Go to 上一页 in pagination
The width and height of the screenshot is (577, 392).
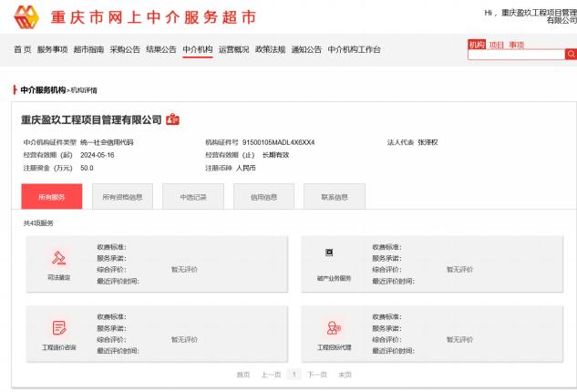(x=272, y=375)
